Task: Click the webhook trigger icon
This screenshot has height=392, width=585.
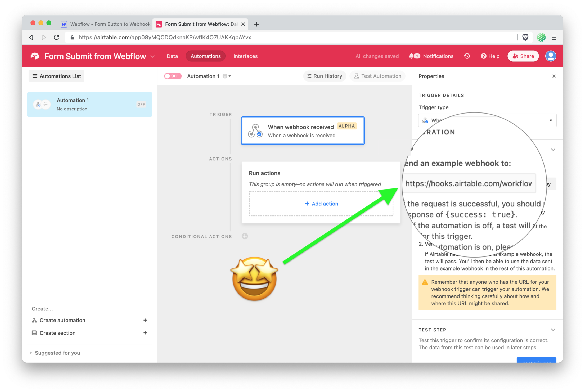Action: [255, 130]
